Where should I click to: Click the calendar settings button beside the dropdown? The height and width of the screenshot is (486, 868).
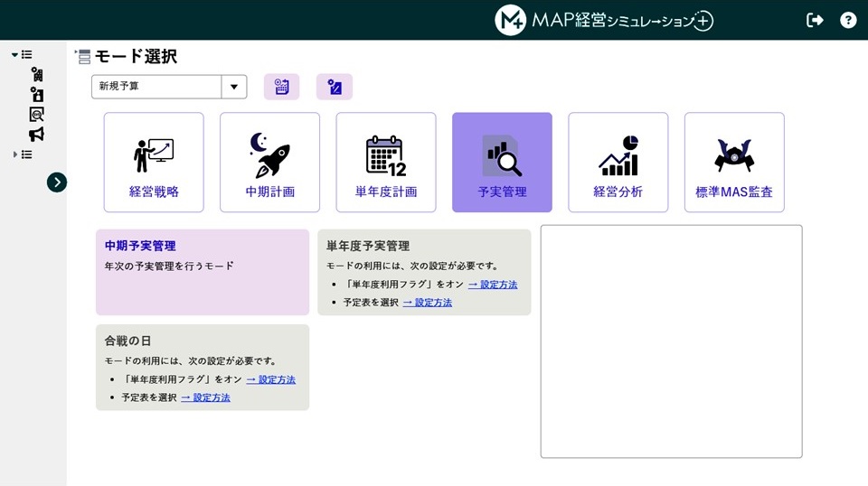[281, 87]
